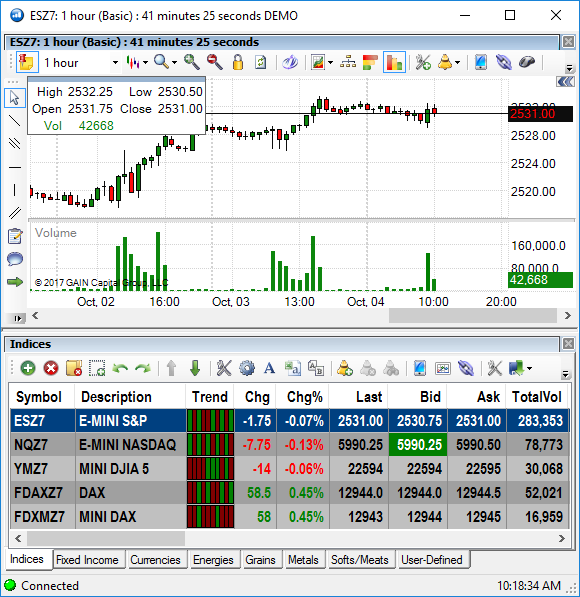Sort by the TotalVol column header
Screen dimensions: 580x597
pos(537,397)
